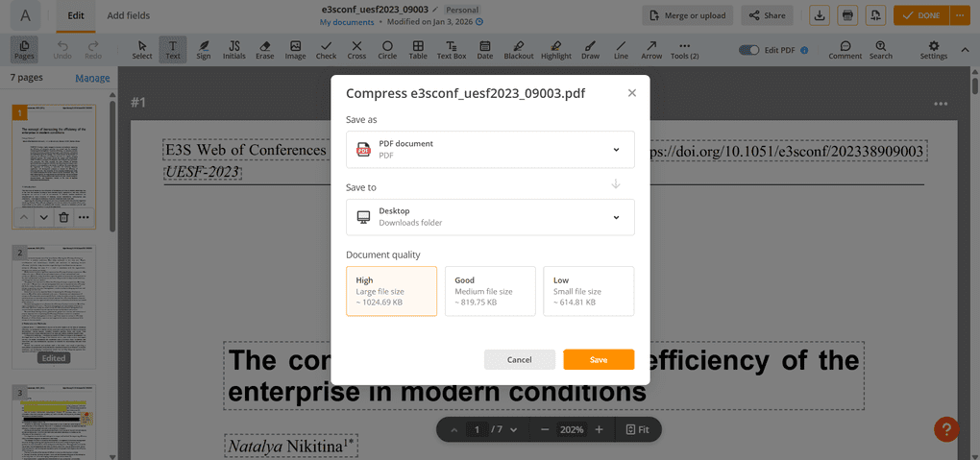Image resolution: width=980 pixels, height=460 pixels.
Task: Select the Line tool
Action: click(621, 50)
